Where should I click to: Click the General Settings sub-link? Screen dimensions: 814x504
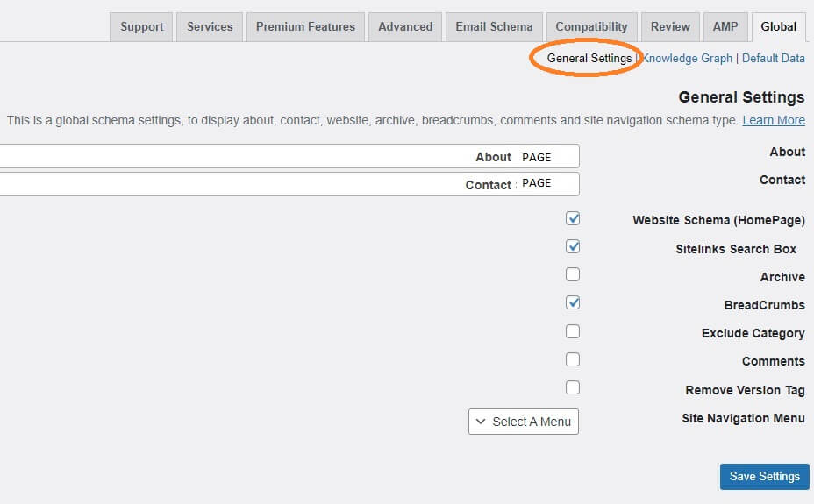[x=589, y=58]
